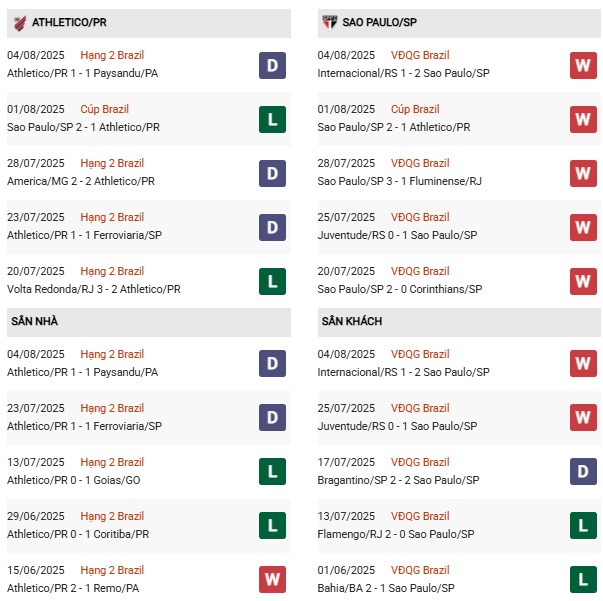Open the SÂN KHÁCH away section header

point(352,321)
